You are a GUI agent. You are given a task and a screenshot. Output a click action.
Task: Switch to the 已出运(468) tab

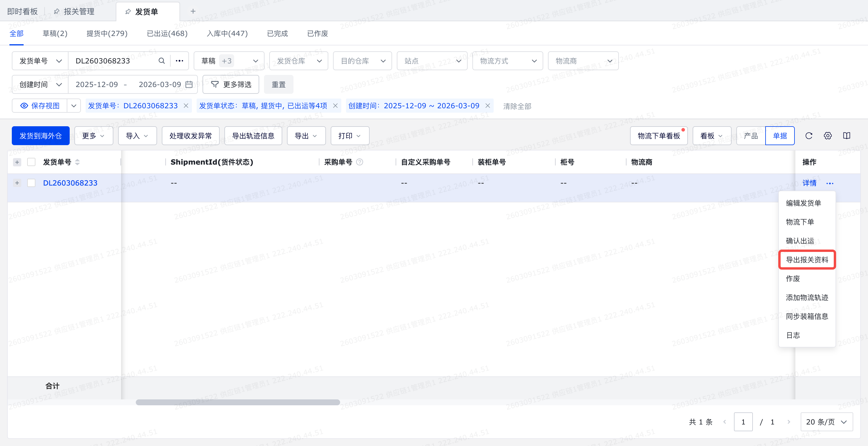(x=167, y=33)
